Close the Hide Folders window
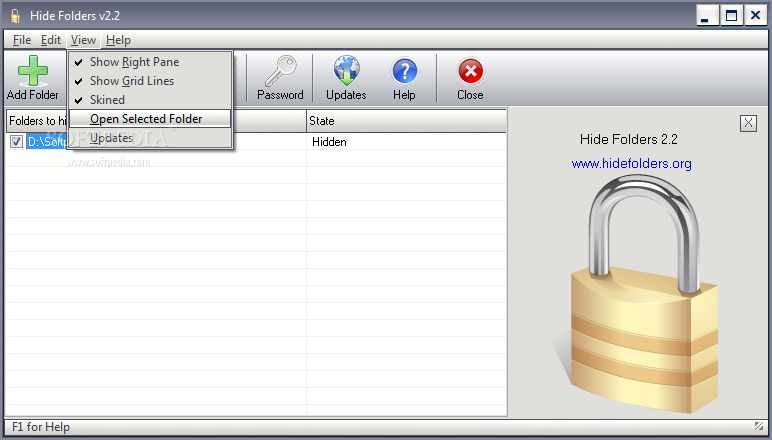This screenshot has height=440, width=772. pyautogui.click(x=755, y=16)
